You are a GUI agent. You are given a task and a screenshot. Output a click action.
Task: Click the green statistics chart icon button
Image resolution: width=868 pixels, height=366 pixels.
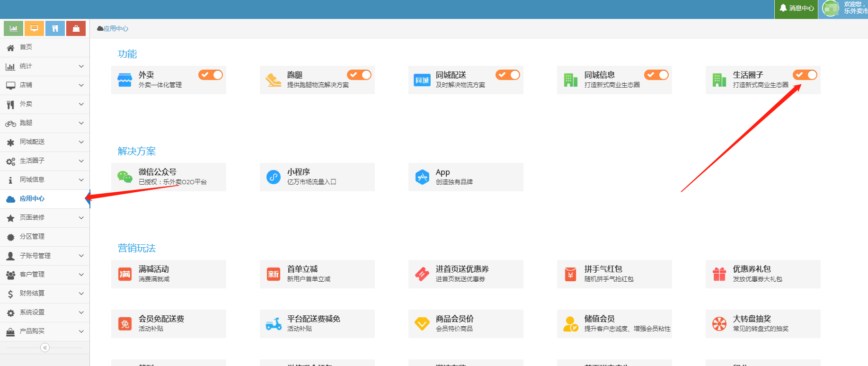(x=13, y=28)
